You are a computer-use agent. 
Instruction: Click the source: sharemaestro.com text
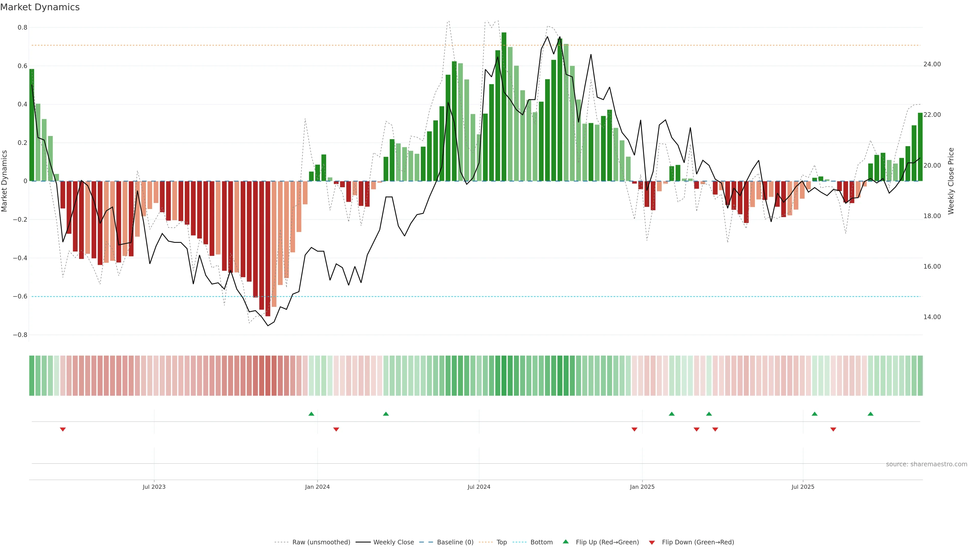point(926,464)
